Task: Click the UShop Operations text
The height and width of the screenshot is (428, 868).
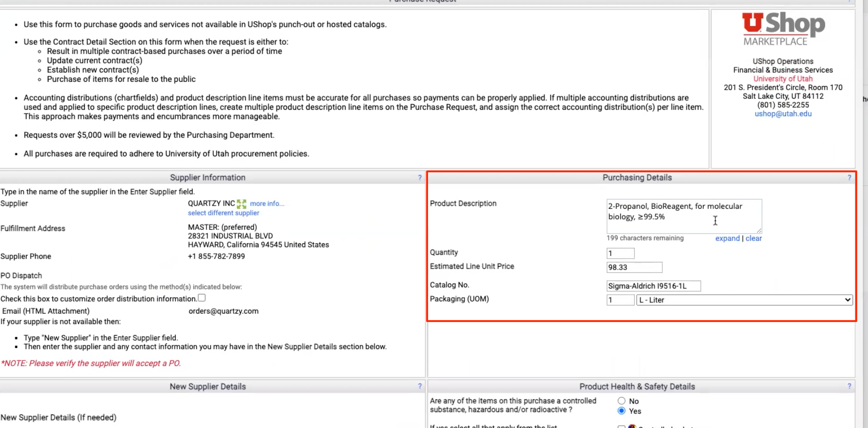Action: pyautogui.click(x=783, y=61)
